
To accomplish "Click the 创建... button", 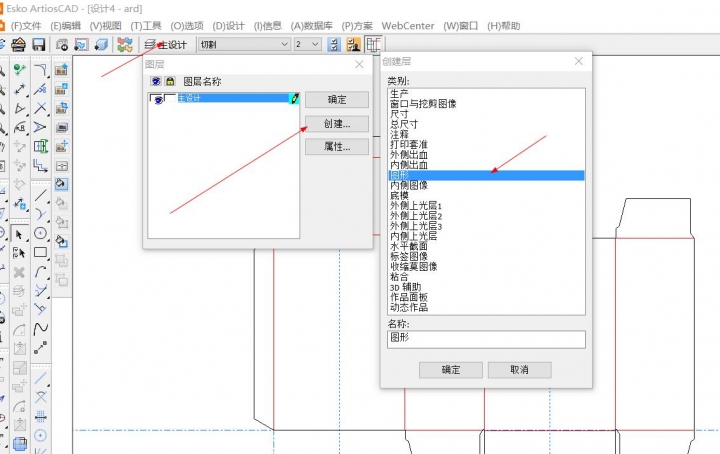I will [x=336, y=124].
